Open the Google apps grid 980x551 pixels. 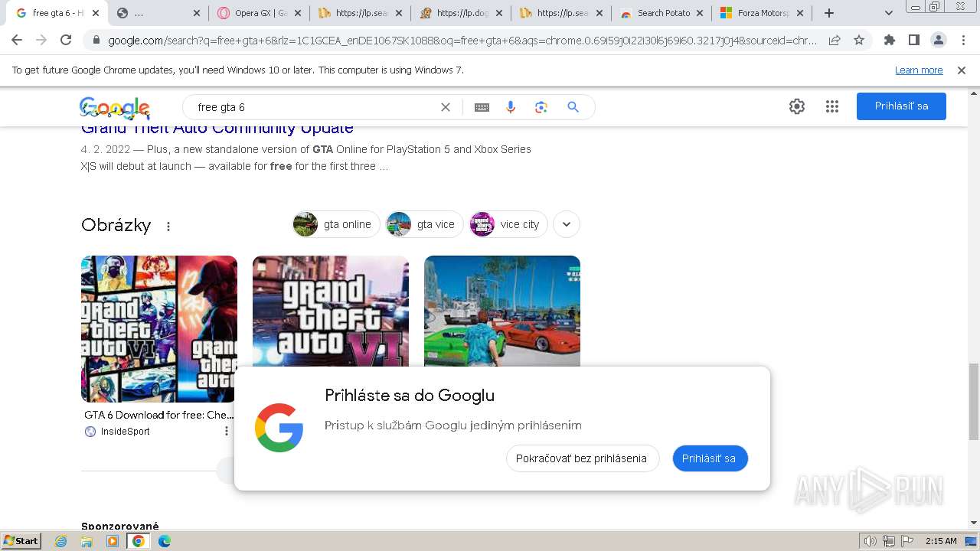(832, 106)
